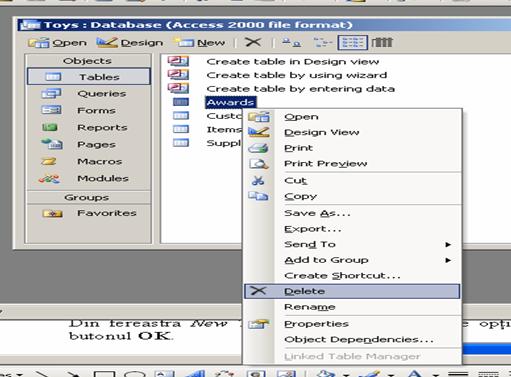This screenshot has width=511, height=377.
Task: Click Create table by using wizard
Action: coord(297,75)
